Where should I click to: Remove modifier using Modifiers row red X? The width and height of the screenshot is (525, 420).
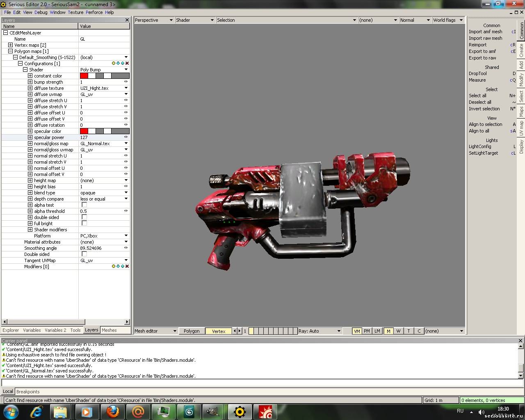coord(127,266)
